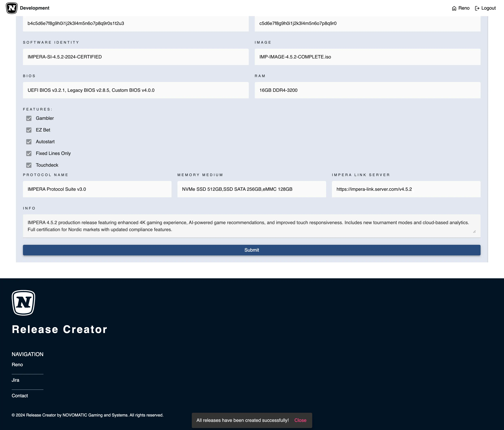Click the home icon beside Reno

click(454, 8)
